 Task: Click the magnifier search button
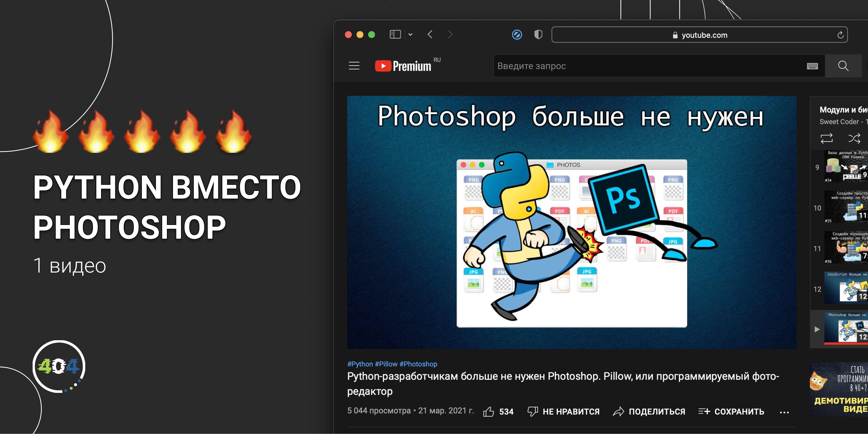[843, 66]
